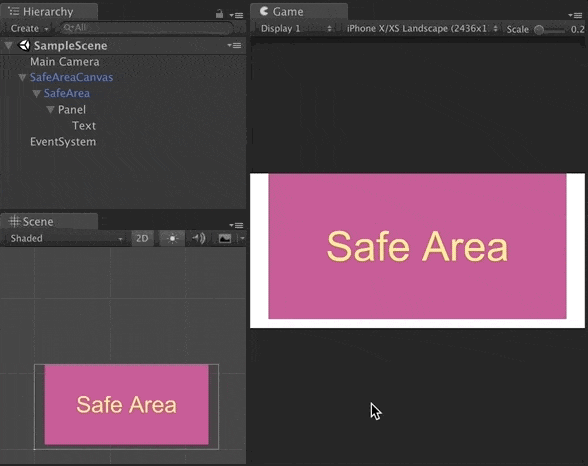Click the search magnifier icon in Hierarchy
Screen dimensions: 588x466
[x=67, y=28]
